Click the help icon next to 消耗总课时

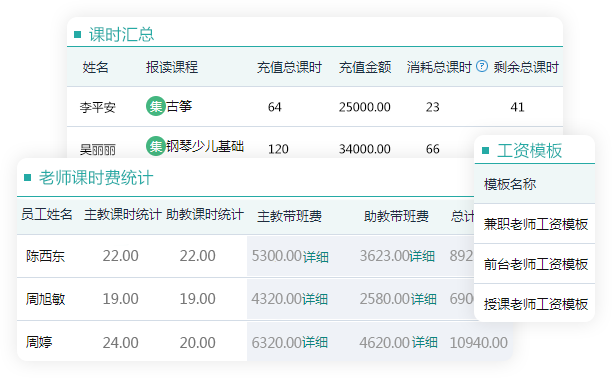click(482, 66)
